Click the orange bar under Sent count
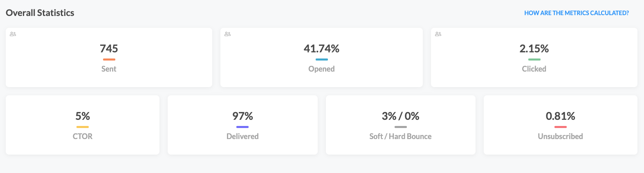The height and width of the screenshot is (173, 644). coord(109,60)
